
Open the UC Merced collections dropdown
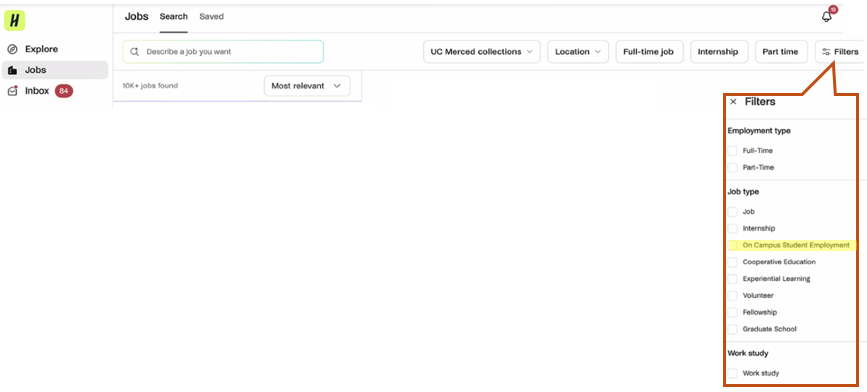click(x=482, y=52)
